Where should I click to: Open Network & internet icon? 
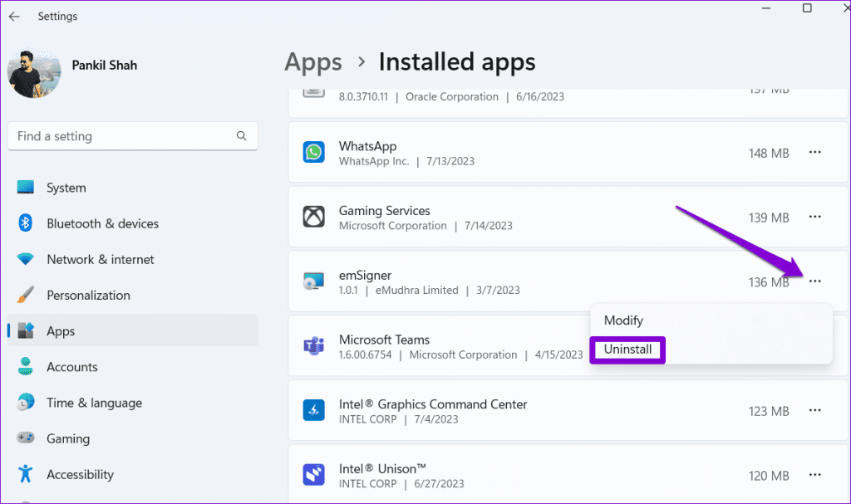click(26, 259)
